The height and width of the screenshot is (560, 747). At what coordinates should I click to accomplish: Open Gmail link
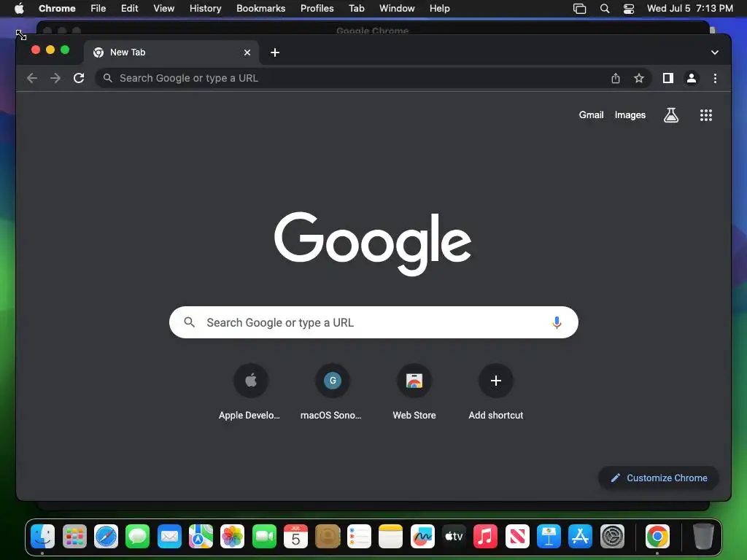(x=591, y=114)
